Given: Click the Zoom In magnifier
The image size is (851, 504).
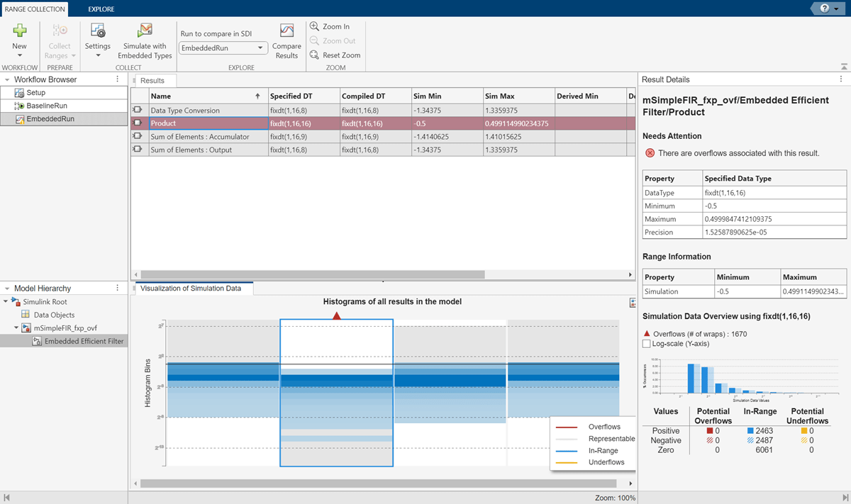Looking at the screenshot, I should tap(315, 26).
